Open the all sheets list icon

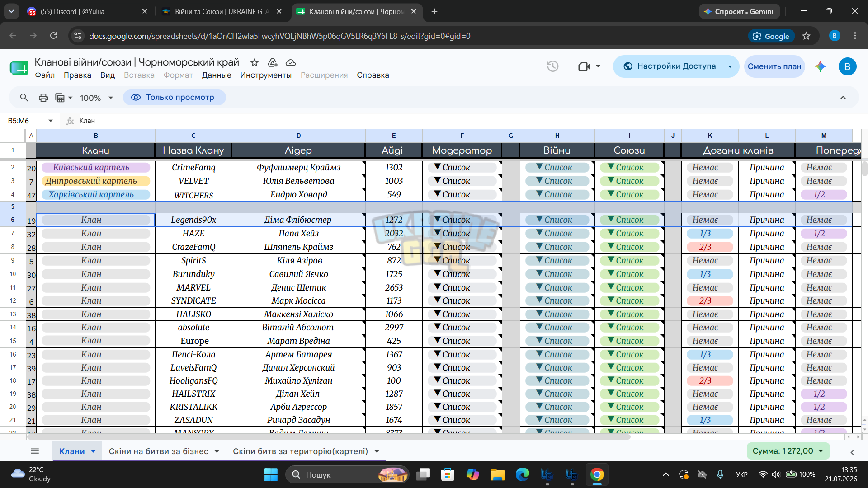click(x=35, y=451)
